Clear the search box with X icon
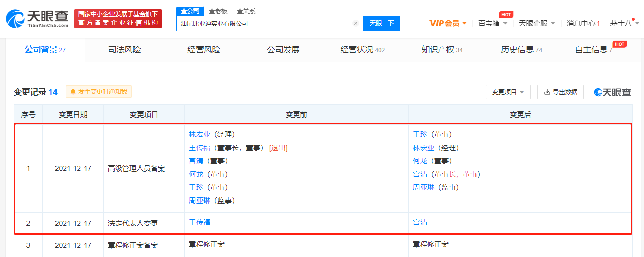This screenshot has height=257, width=644. click(355, 23)
